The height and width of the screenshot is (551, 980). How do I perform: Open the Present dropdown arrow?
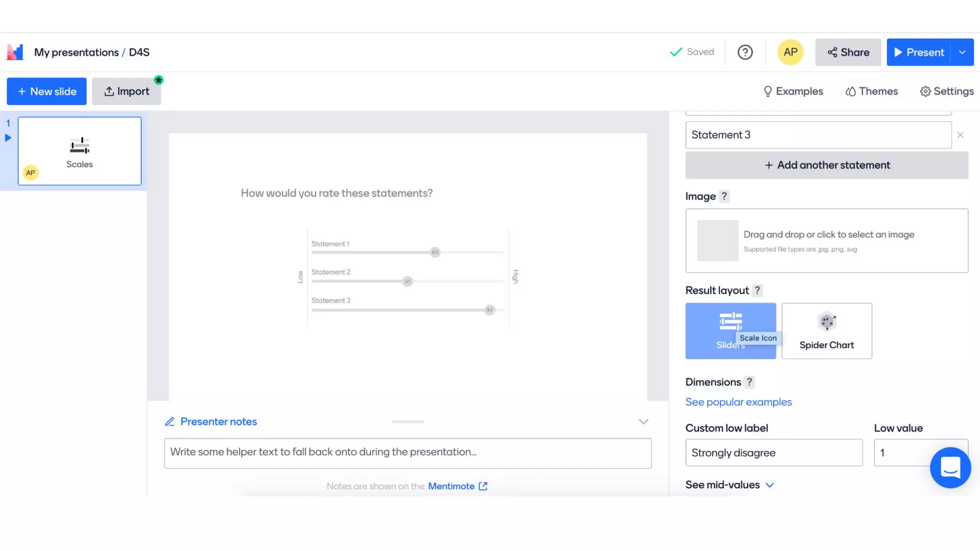click(962, 52)
